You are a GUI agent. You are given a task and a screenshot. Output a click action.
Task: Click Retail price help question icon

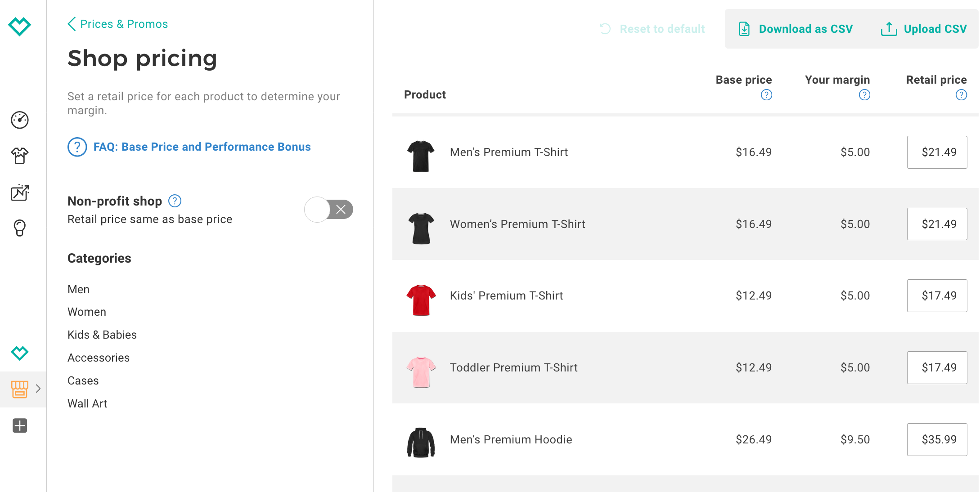(x=961, y=95)
